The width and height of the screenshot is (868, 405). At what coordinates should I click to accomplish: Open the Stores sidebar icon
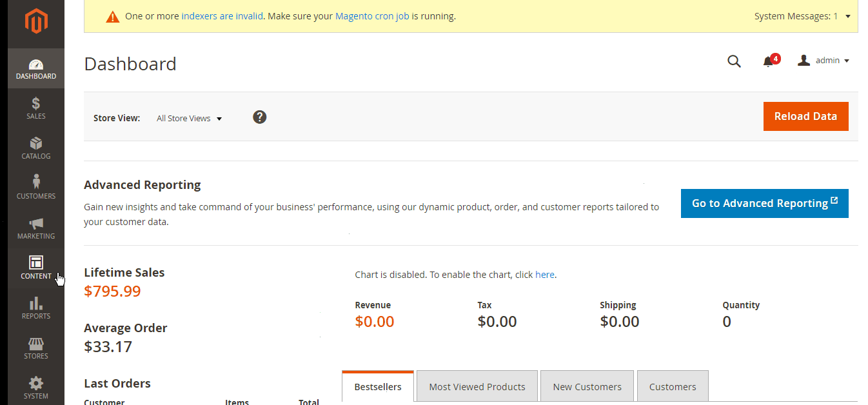[x=36, y=343]
